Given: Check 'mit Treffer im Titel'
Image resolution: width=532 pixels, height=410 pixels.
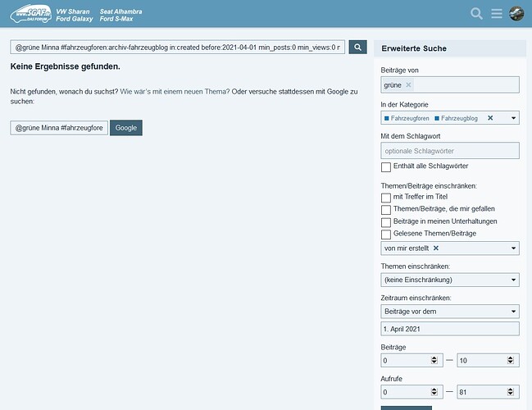Looking at the screenshot, I should tap(386, 198).
